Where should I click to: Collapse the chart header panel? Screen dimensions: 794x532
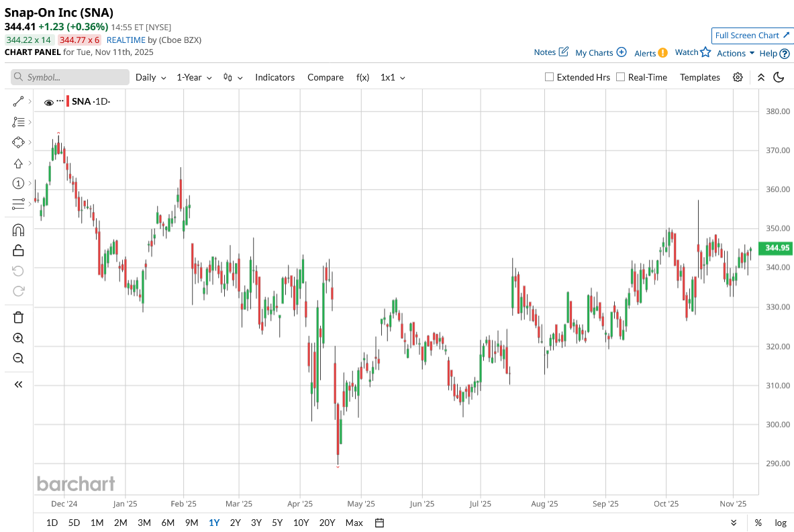click(x=760, y=77)
